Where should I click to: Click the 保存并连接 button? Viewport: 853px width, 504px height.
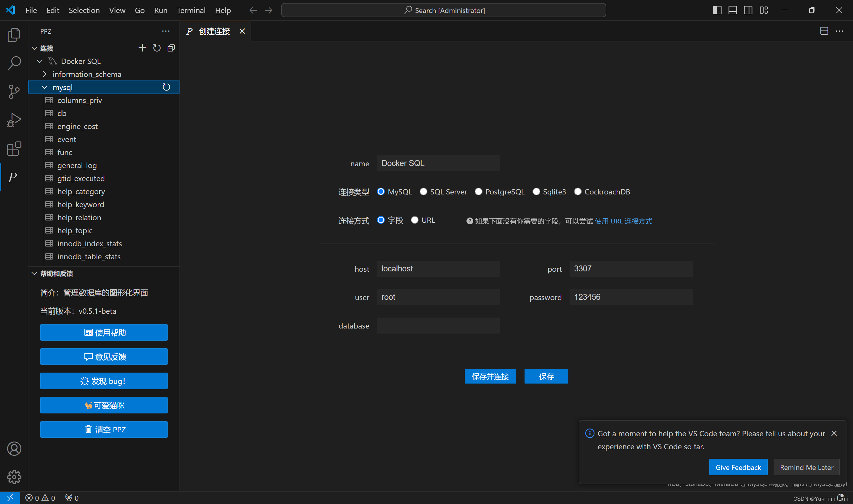click(490, 376)
